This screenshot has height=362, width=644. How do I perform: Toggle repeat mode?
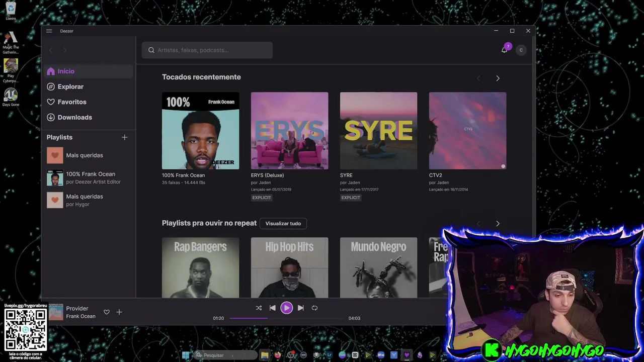pos(314,308)
